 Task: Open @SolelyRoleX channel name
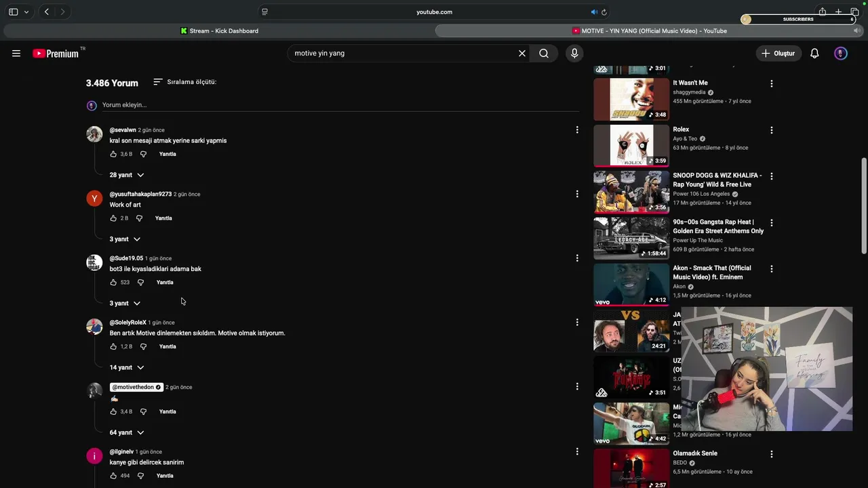tap(128, 323)
